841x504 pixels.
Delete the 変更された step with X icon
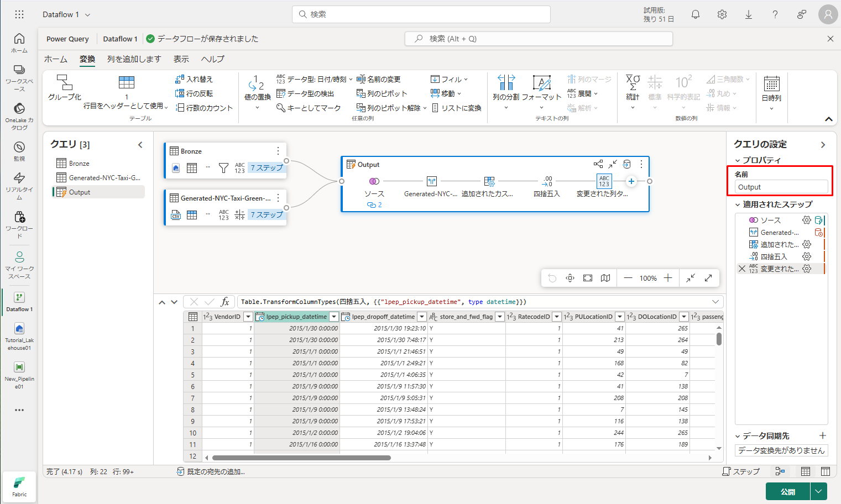[x=742, y=269]
